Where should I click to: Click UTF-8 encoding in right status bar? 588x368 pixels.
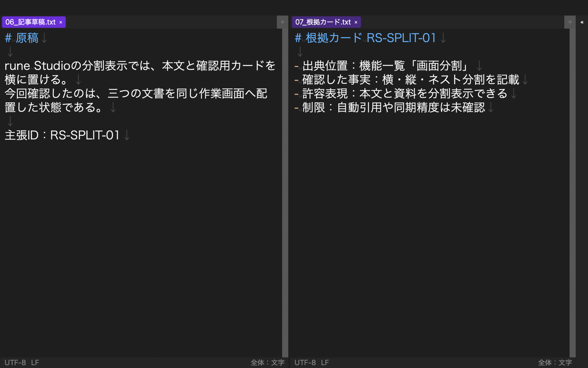click(305, 363)
